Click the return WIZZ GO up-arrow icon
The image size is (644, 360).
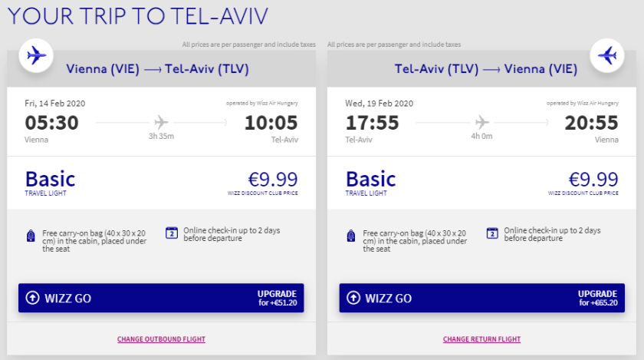tap(353, 298)
